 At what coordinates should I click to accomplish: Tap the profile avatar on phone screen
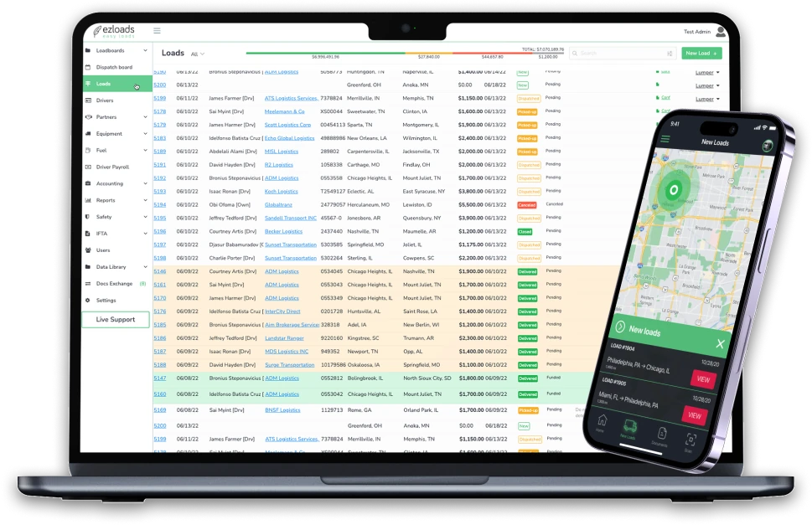(768, 147)
